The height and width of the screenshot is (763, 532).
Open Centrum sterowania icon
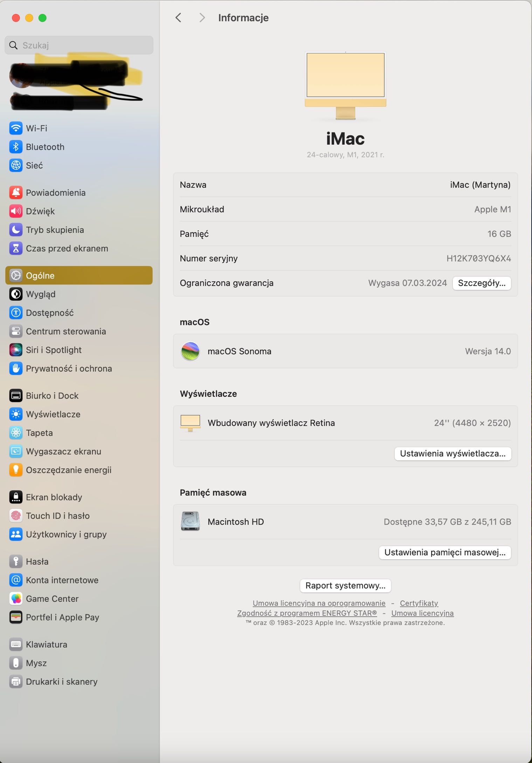16,331
